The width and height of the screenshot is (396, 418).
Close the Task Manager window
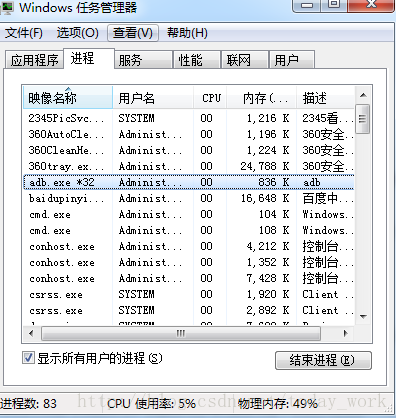click(371, 5)
